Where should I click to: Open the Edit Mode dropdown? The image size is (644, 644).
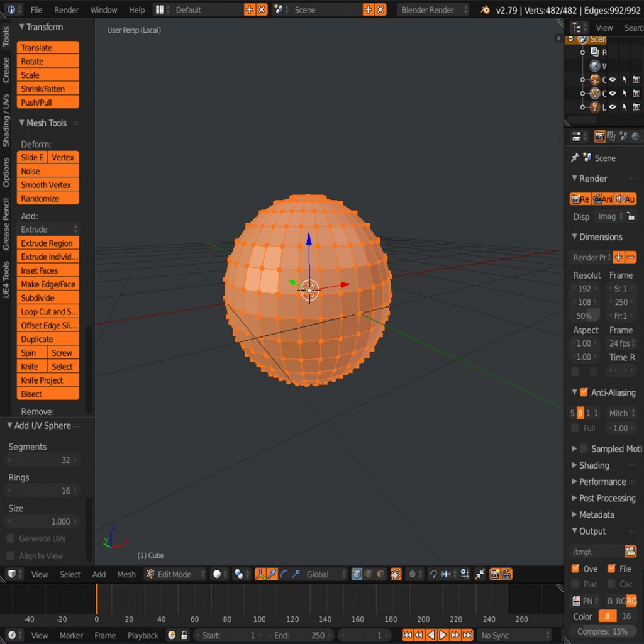click(x=174, y=574)
